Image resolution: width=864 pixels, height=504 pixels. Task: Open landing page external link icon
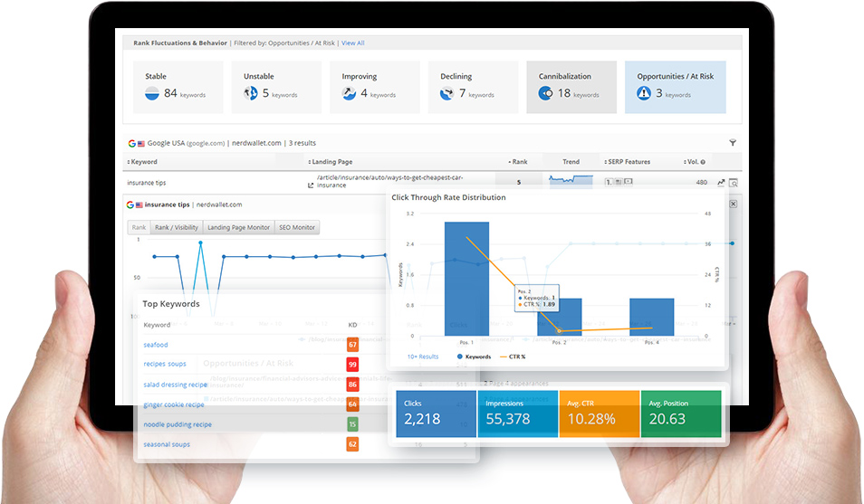pos(312,185)
